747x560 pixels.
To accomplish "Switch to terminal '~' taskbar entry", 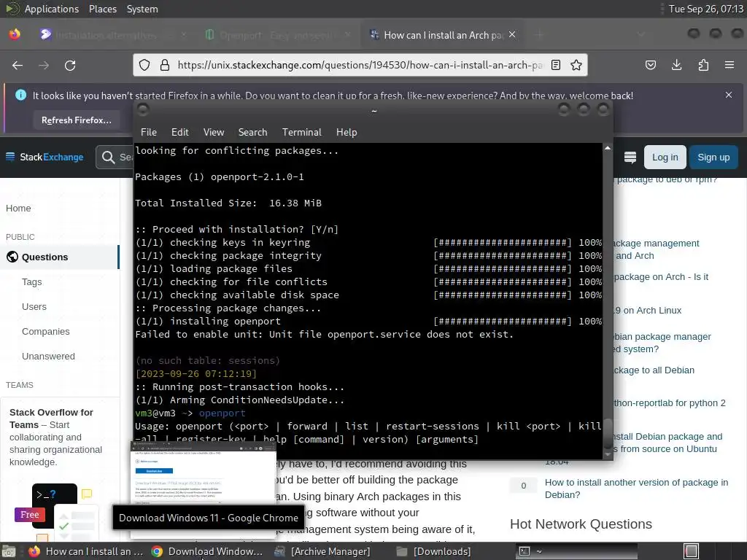I will tap(577, 551).
